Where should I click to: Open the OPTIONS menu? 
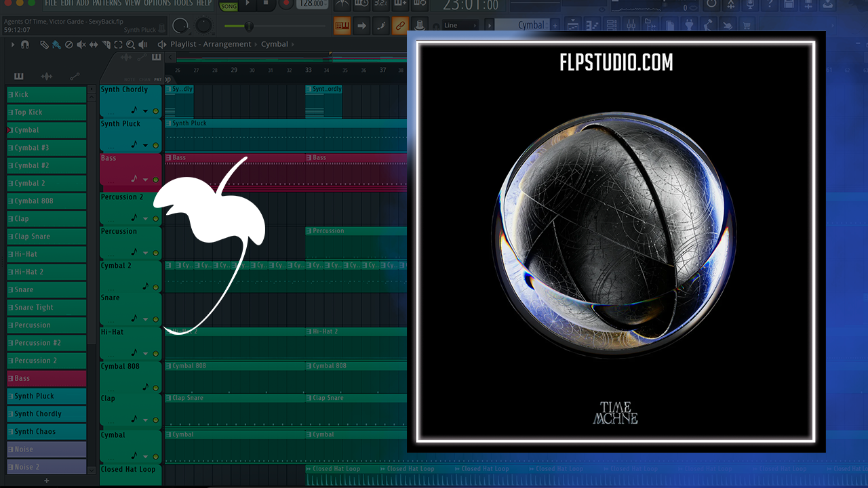[157, 3]
